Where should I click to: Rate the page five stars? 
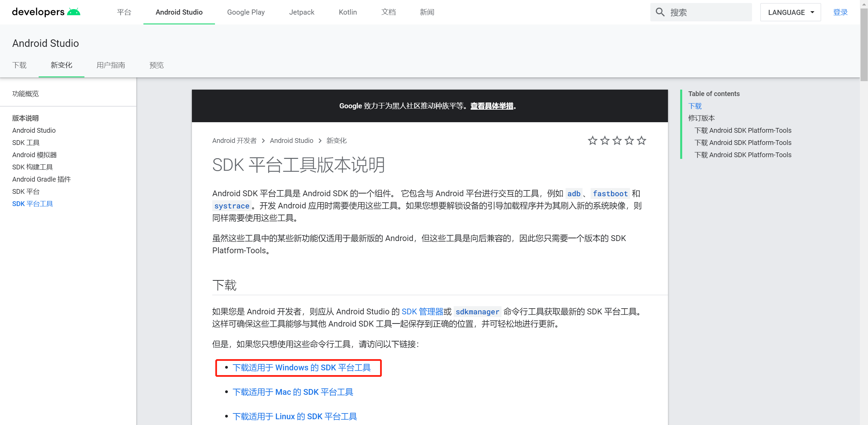(x=641, y=141)
